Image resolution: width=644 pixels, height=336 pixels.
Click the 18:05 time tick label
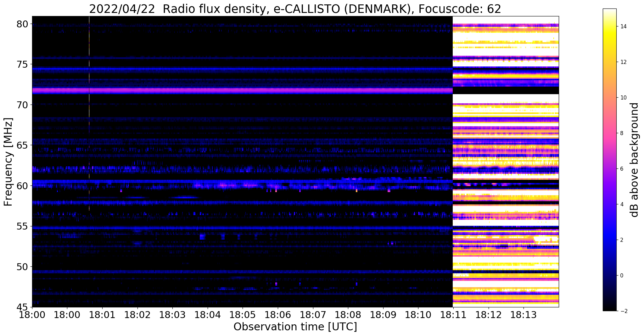[x=243, y=315]
